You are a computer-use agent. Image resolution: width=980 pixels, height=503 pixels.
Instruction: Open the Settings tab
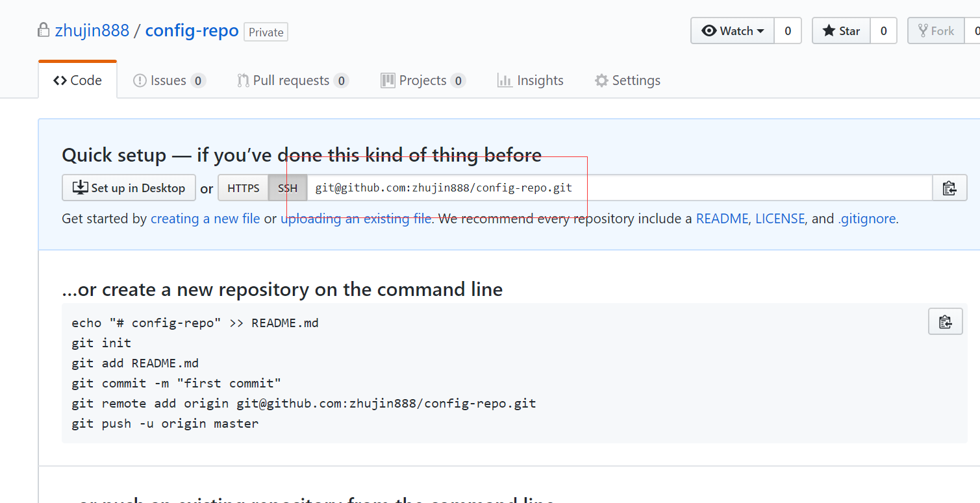627,80
